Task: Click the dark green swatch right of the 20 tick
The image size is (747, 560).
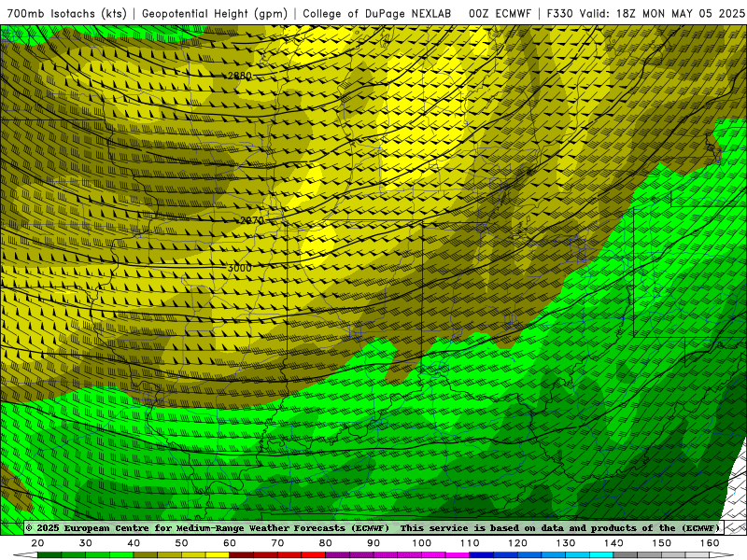Action: (x=49, y=555)
